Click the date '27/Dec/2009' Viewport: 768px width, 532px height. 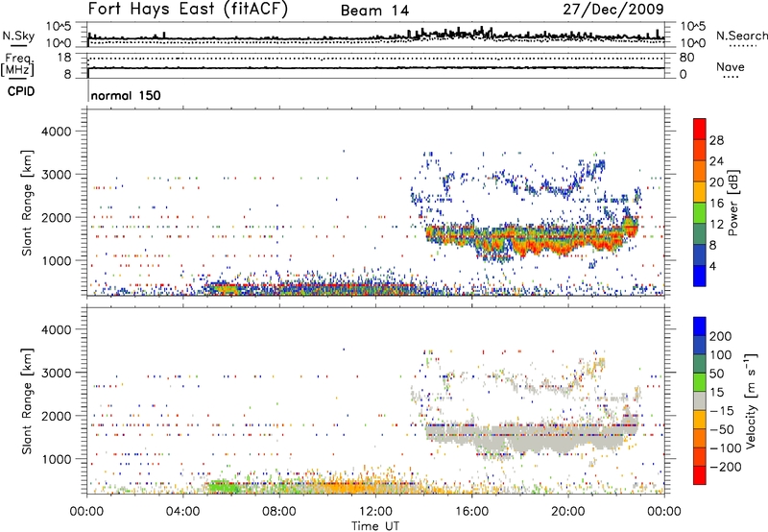(613, 10)
